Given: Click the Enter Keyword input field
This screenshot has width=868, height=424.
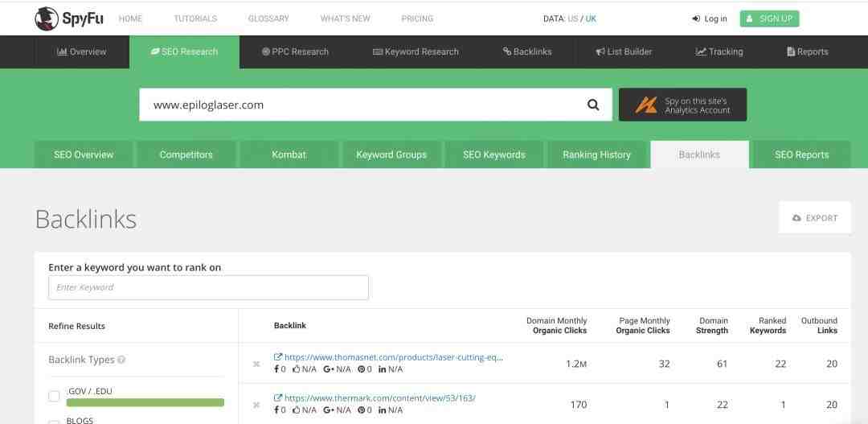Looking at the screenshot, I should click(208, 288).
